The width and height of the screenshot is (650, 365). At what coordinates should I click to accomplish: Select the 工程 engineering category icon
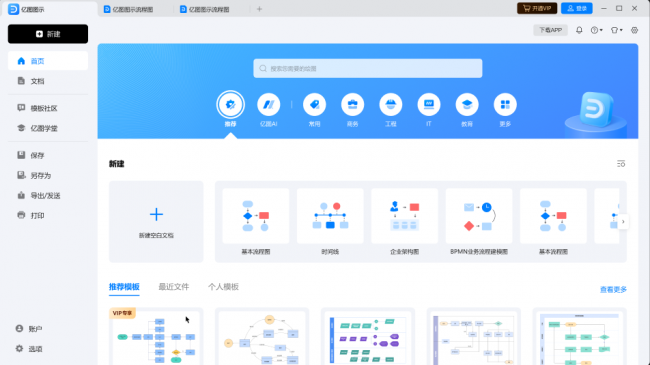(390, 105)
